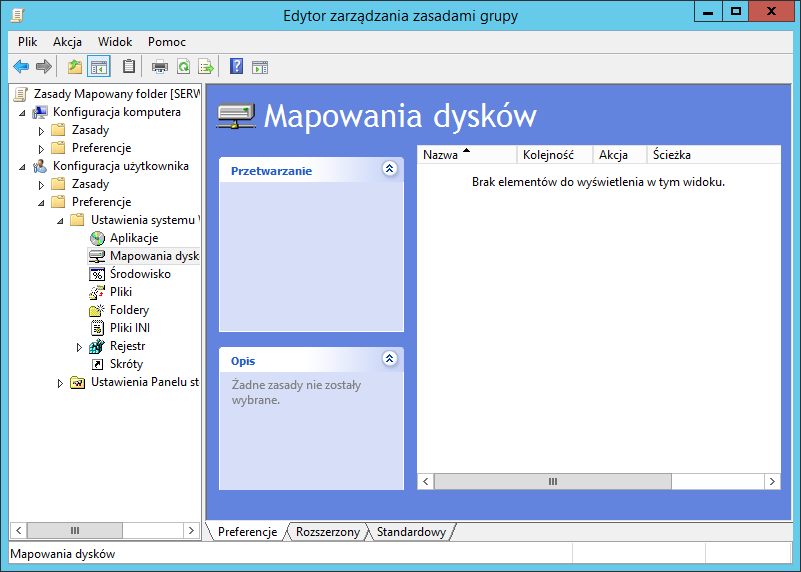
Task: Sort by the Nazwa column header
Action: pyautogui.click(x=467, y=155)
